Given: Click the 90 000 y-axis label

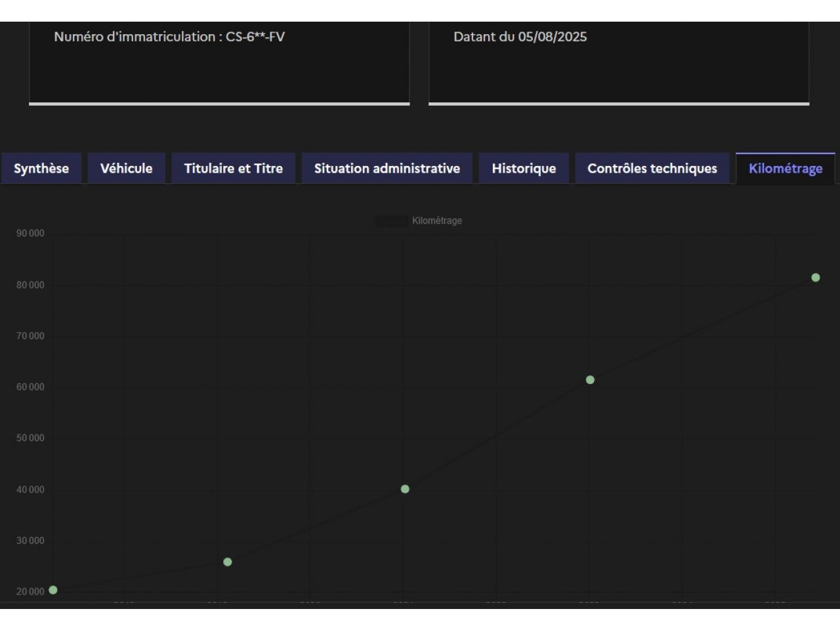Looking at the screenshot, I should click(x=30, y=234).
